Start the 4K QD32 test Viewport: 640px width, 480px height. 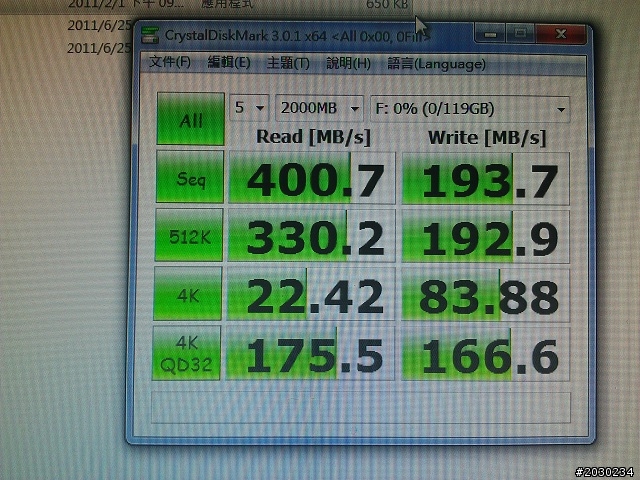[x=187, y=353]
